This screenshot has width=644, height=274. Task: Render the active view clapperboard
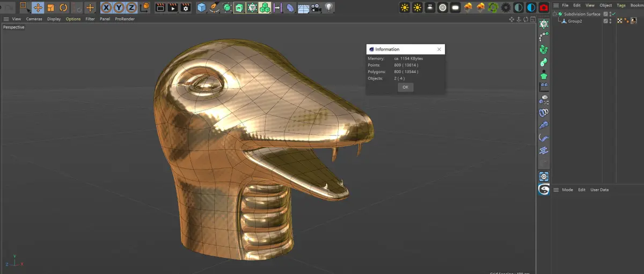tap(160, 8)
